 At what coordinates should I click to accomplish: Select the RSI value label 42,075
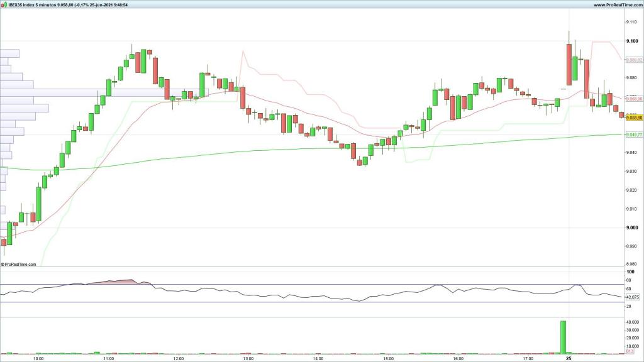point(632,297)
